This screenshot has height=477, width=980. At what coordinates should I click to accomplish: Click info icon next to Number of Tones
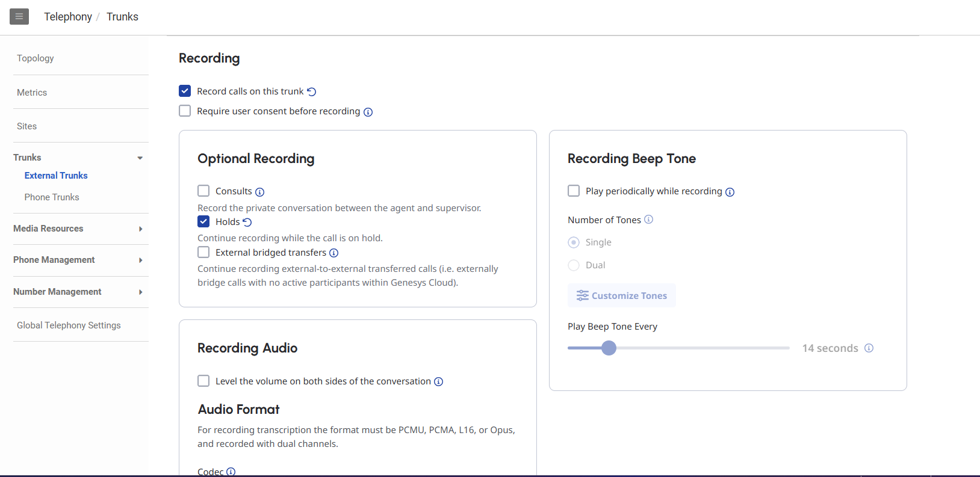pos(649,220)
